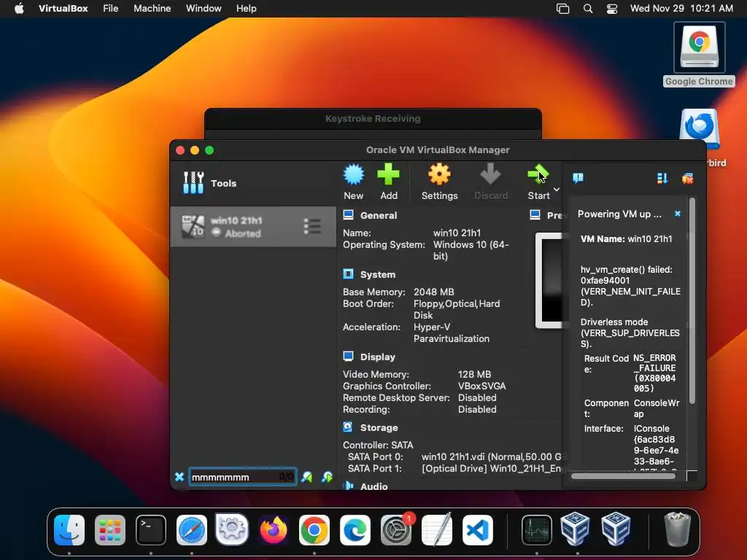
Task: Open Google Chrome from the Dock
Action: point(314,529)
